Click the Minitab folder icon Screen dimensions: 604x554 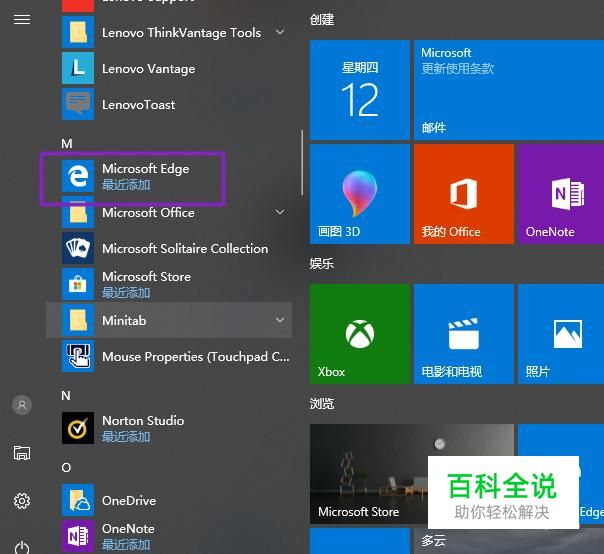[78, 320]
